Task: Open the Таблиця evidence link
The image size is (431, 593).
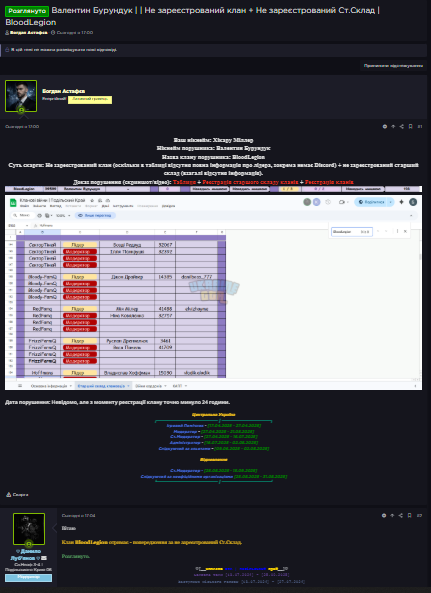Action: pyautogui.click(x=184, y=182)
